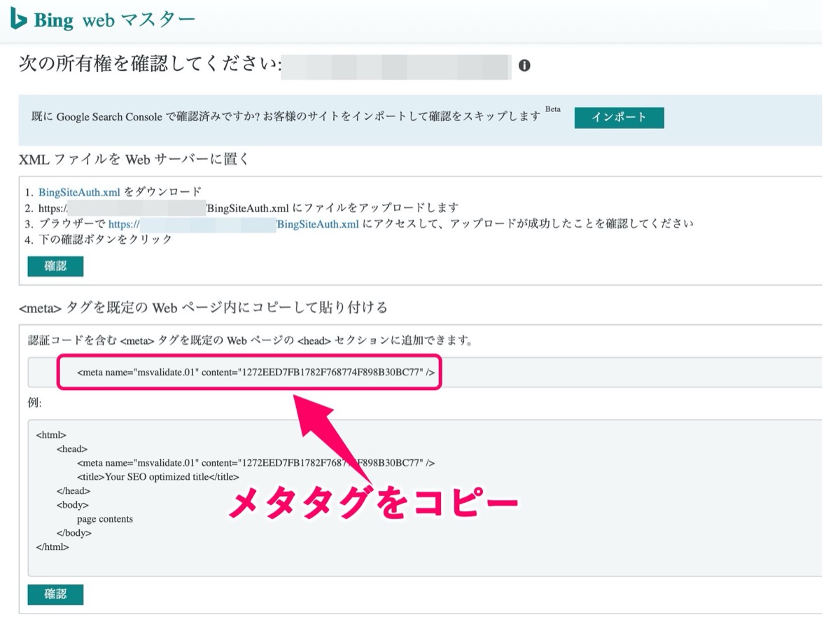Click the '例:' label

click(x=35, y=403)
